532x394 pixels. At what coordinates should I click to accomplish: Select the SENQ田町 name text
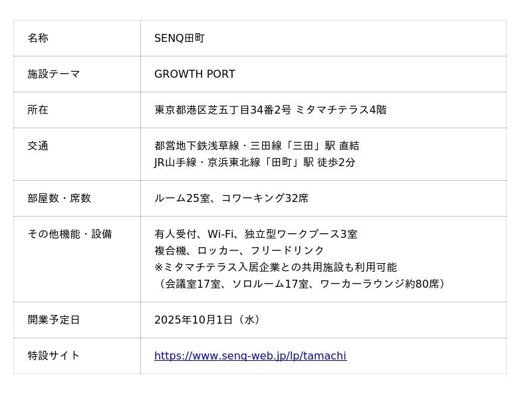point(180,38)
